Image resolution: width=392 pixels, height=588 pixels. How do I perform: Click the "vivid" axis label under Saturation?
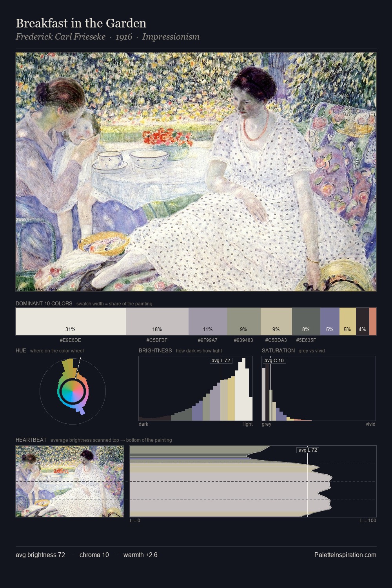(370, 424)
